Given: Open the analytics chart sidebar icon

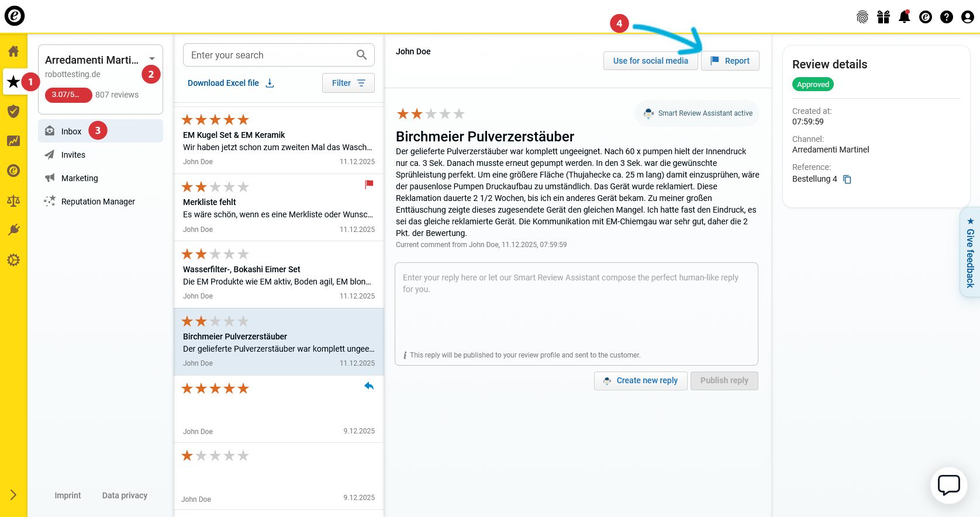Looking at the screenshot, I should [x=13, y=141].
